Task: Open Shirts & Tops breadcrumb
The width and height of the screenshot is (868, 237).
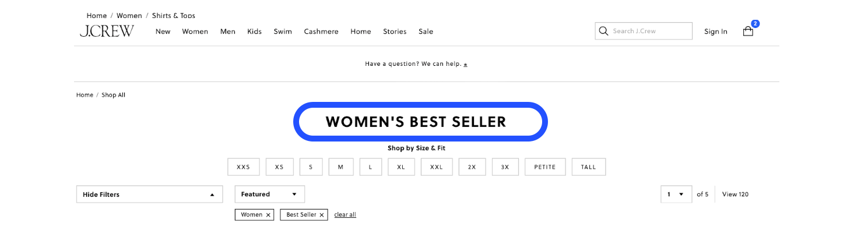Action: 174,16
